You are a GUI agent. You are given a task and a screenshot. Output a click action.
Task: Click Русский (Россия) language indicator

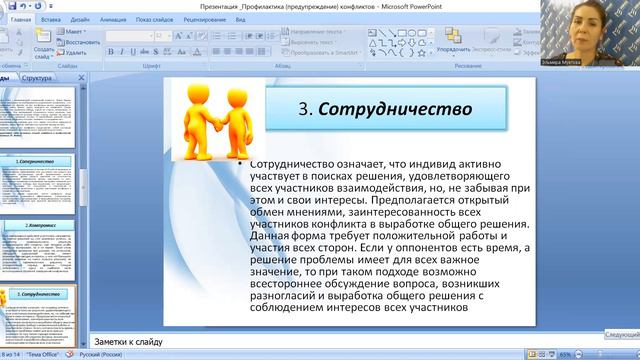(x=100, y=354)
